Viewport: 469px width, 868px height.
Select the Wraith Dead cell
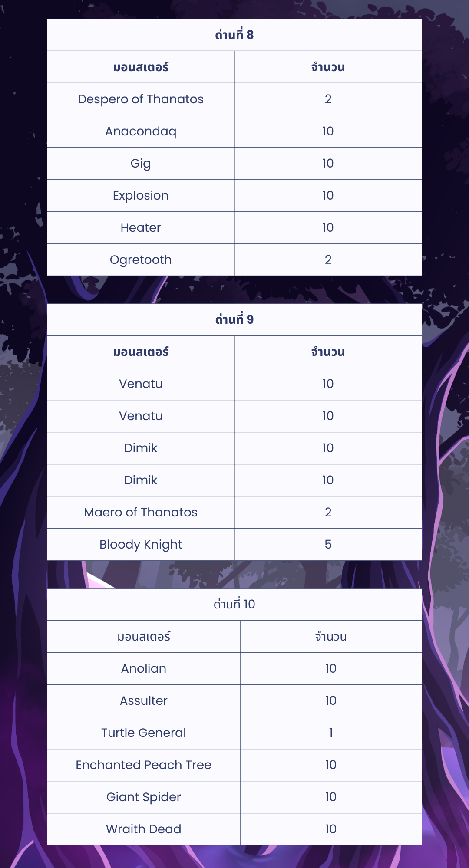[x=143, y=829]
